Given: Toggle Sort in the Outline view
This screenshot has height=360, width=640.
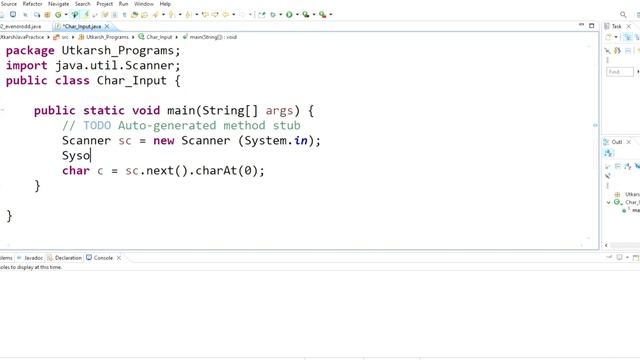Looking at the screenshot, I should [x=628, y=166].
